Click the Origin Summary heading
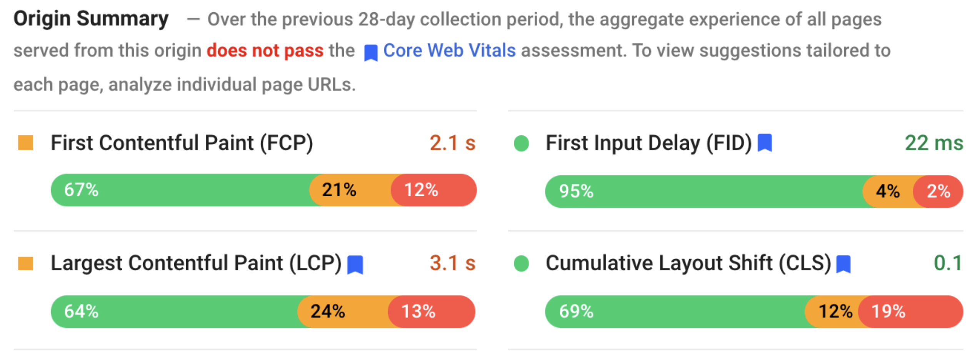This screenshot has width=980, height=360. [x=91, y=18]
